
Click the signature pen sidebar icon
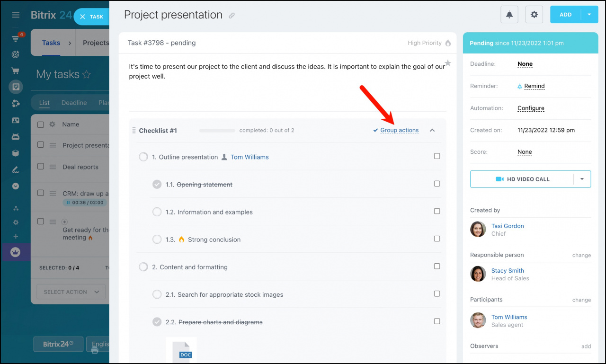16,169
